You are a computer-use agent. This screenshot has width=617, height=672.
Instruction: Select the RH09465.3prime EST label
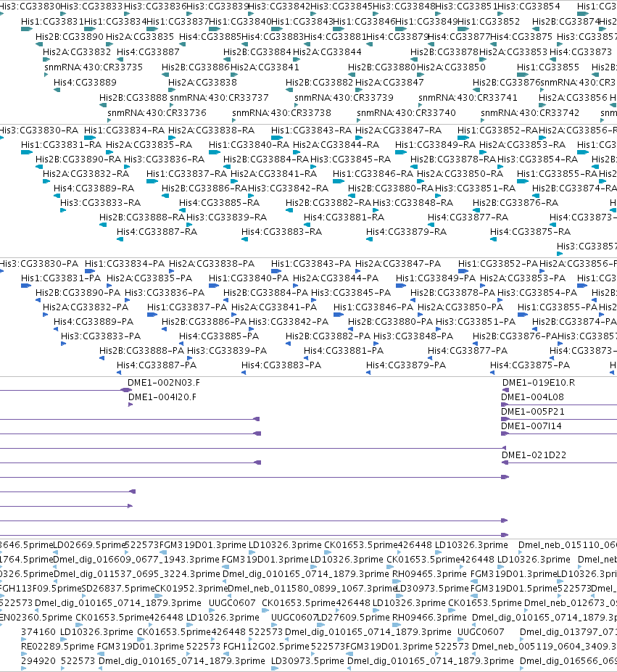click(x=430, y=574)
